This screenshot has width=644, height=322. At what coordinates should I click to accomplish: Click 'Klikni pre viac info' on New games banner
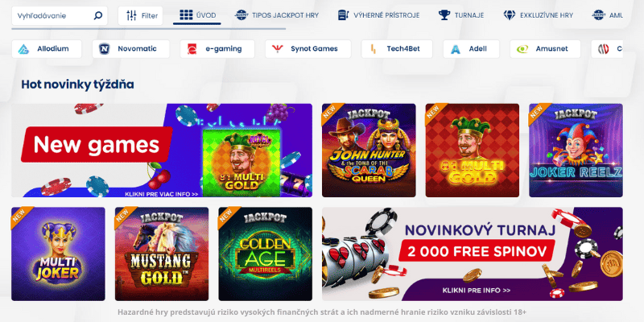coord(162,194)
